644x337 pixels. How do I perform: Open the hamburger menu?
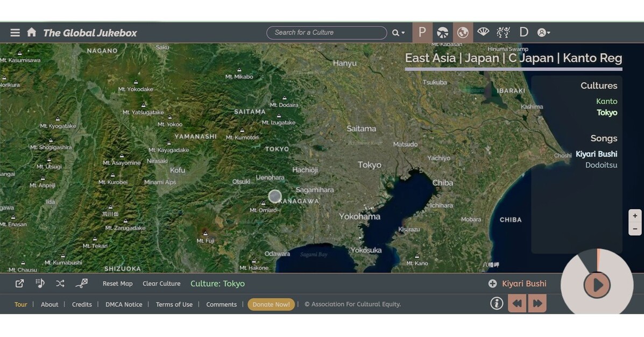pos(15,33)
